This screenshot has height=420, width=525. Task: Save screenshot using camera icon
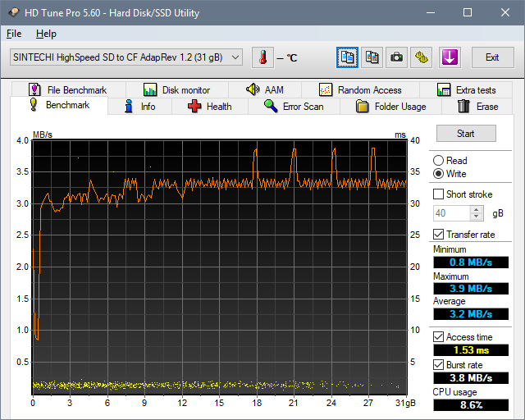[397, 57]
